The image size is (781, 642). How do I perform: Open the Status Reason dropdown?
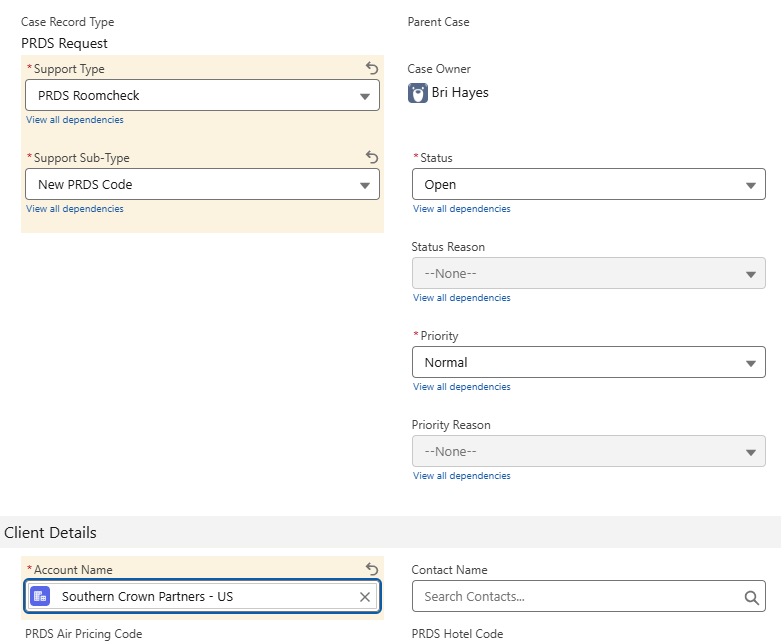[x=588, y=274]
